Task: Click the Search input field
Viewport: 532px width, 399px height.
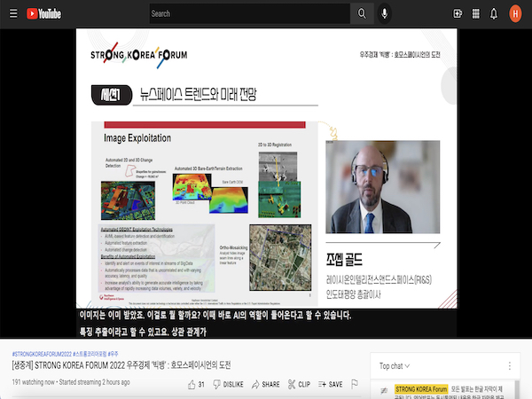Action: click(250, 13)
